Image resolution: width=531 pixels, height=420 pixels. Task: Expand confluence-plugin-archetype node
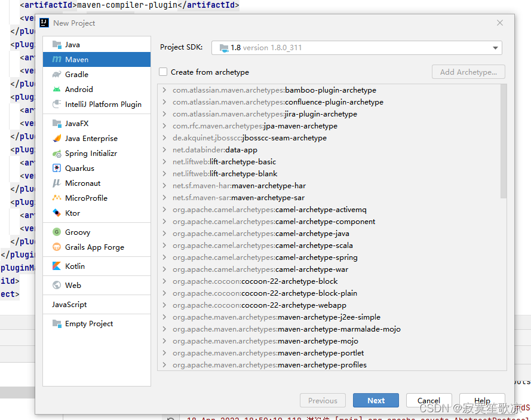164,102
